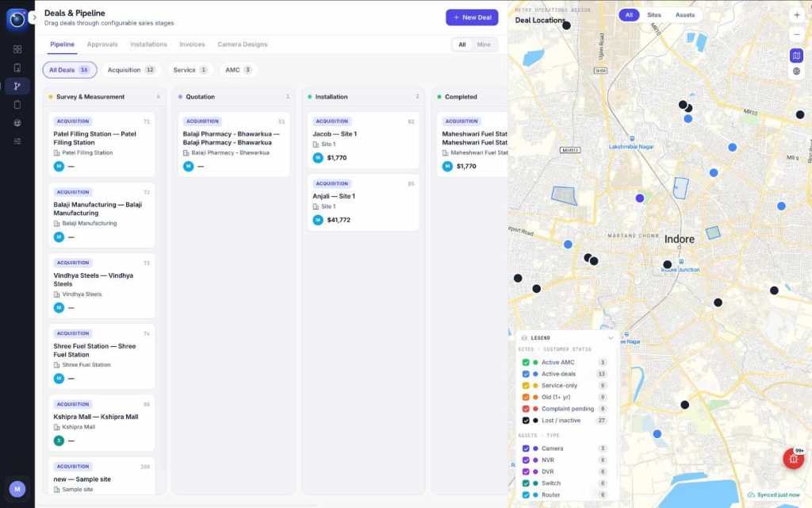Toggle the Switch asset checkbox
This screenshot has width=812, height=508.
[526, 483]
